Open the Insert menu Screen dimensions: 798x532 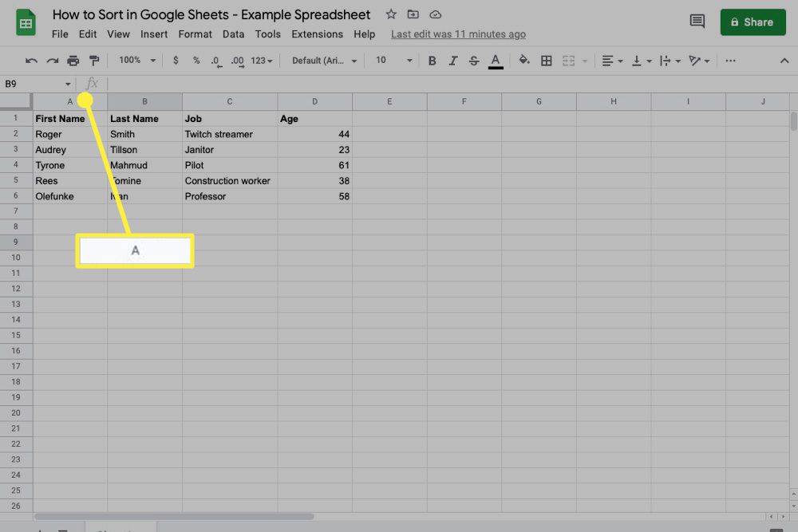coord(154,34)
